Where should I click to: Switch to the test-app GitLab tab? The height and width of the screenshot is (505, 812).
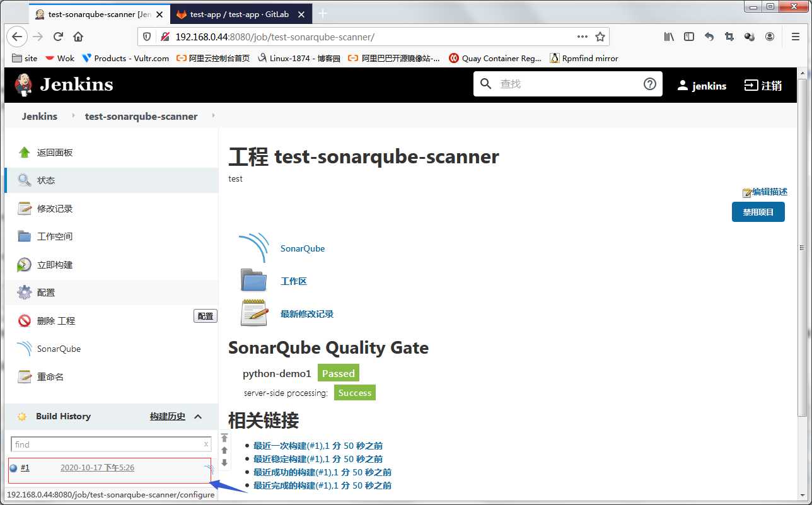click(240, 14)
